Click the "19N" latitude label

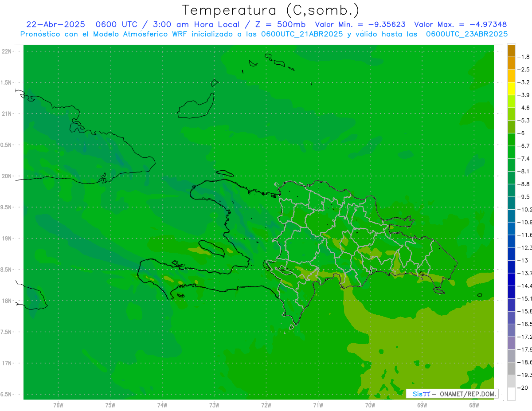tap(7, 239)
